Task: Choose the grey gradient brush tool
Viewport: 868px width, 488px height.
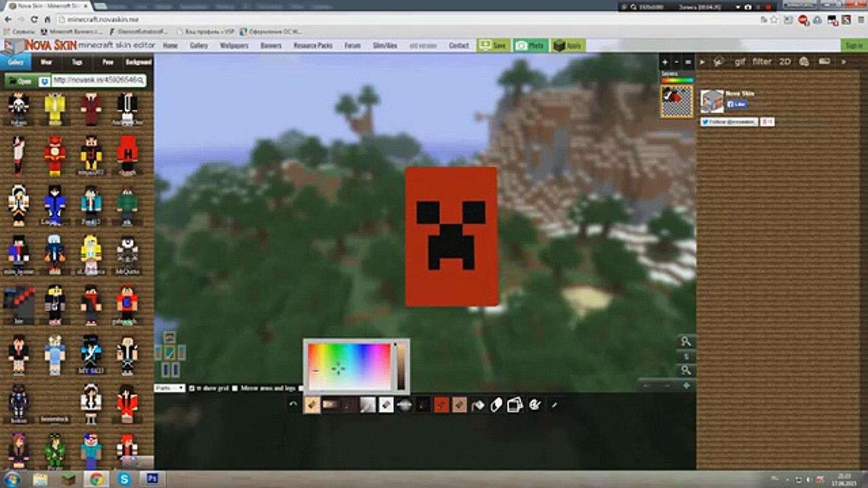Action: click(x=367, y=405)
